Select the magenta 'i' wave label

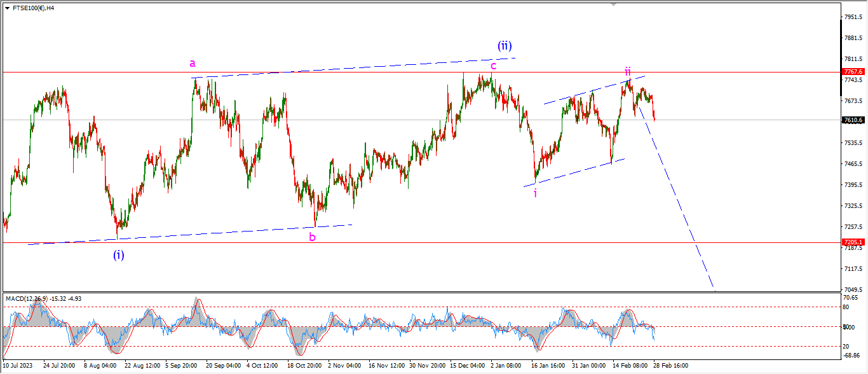pyautogui.click(x=535, y=193)
